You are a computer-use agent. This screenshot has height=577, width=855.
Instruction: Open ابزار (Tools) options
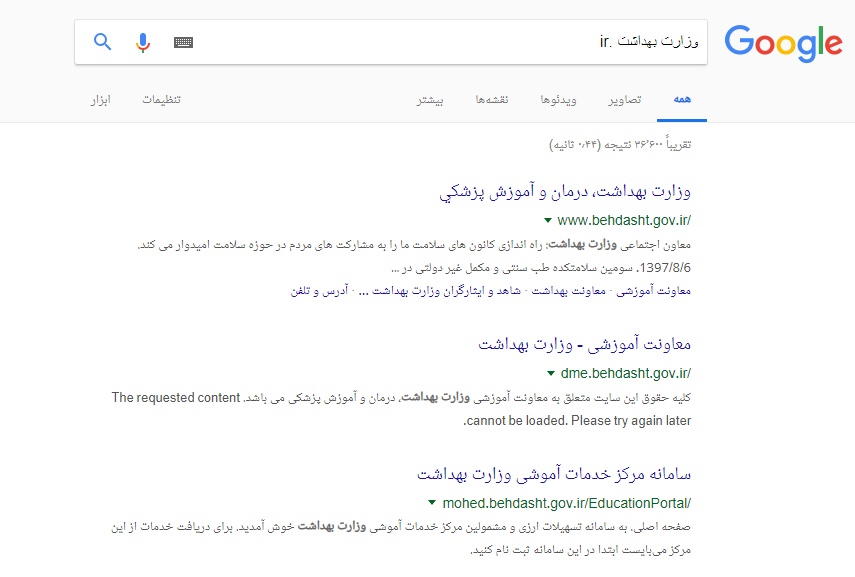pos(101,99)
